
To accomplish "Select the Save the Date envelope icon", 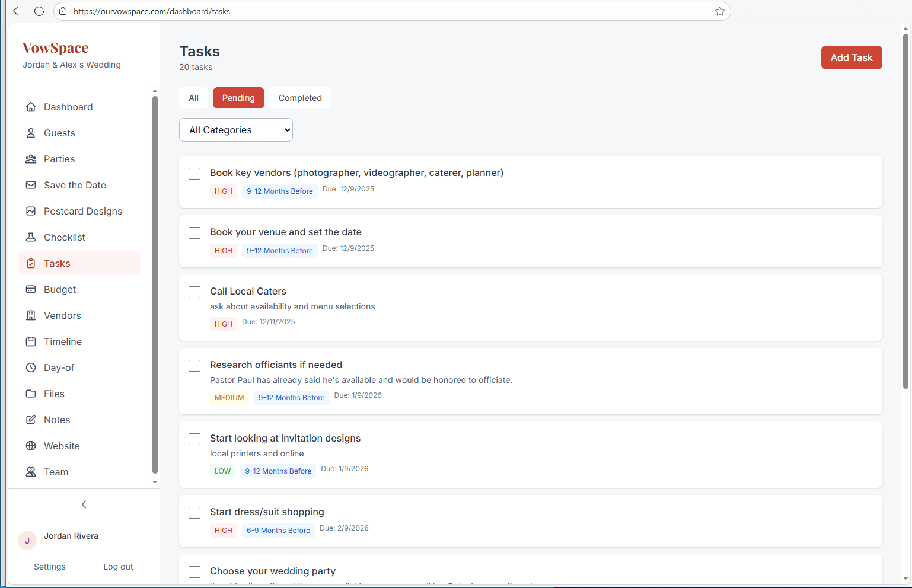I will click(30, 185).
